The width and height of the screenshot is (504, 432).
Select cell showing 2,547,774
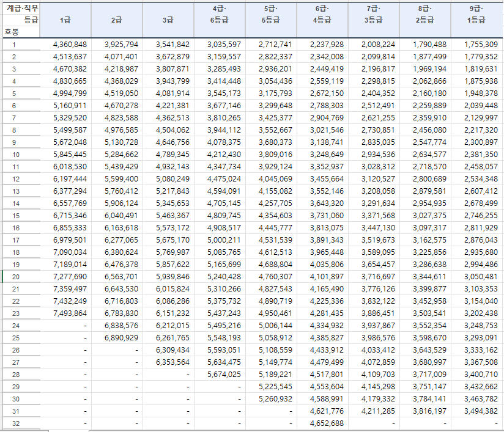(426, 142)
